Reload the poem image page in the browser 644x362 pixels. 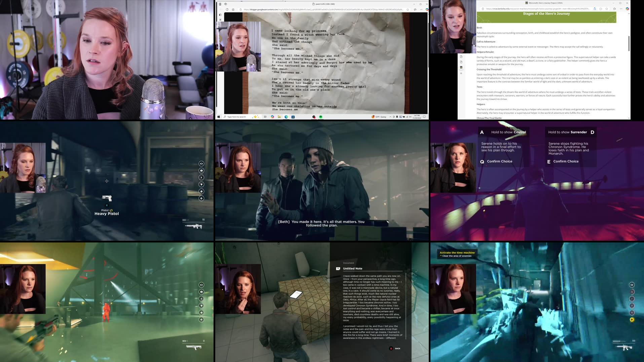(x=227, y=9)
